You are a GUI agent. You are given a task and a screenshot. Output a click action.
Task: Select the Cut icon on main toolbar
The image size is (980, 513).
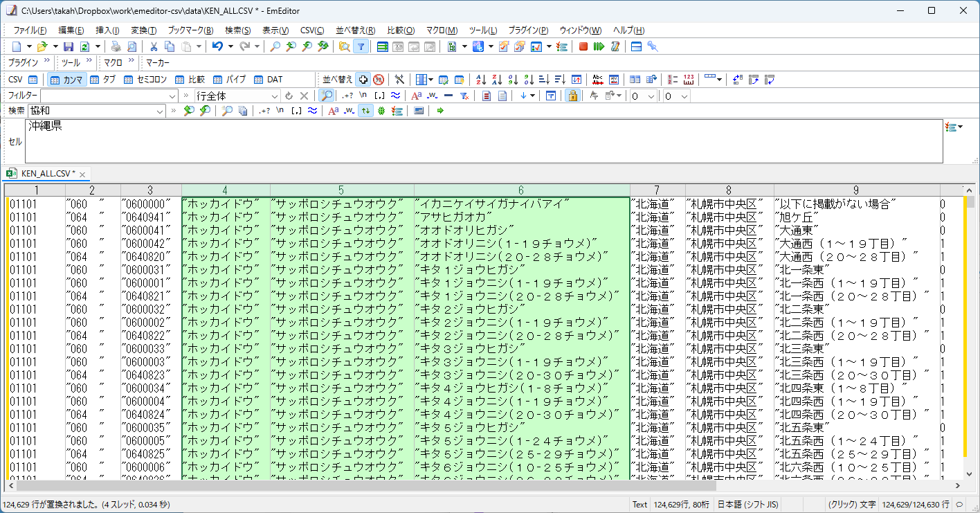154,46
